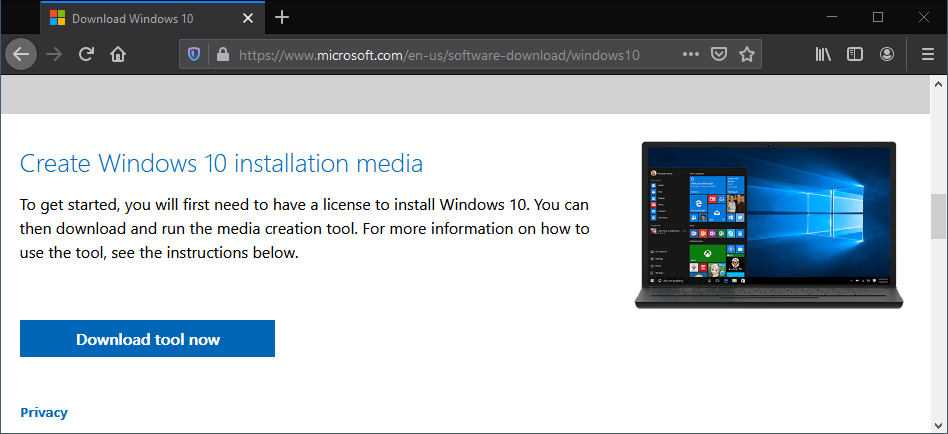The image size is (948, 434).
Task: Save page to Pocket
Action: [718, 55]
